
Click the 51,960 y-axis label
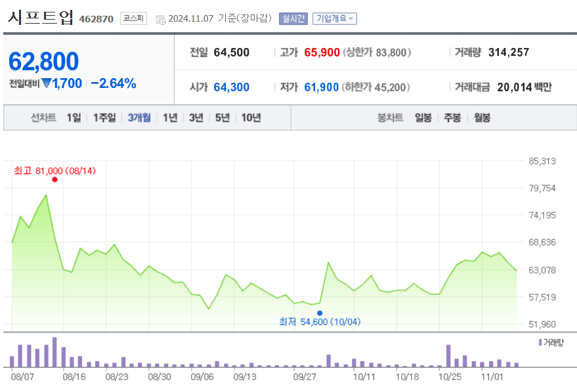(542, 324)
